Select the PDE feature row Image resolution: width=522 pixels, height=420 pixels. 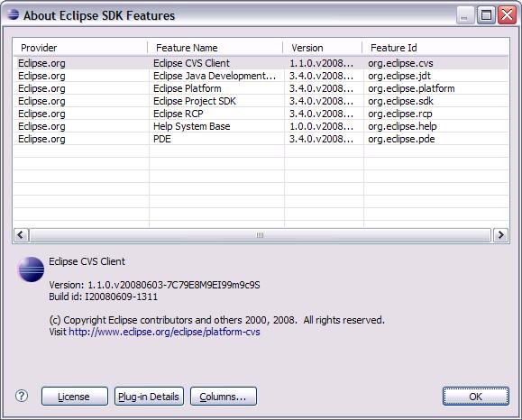[x=261, y=139]
